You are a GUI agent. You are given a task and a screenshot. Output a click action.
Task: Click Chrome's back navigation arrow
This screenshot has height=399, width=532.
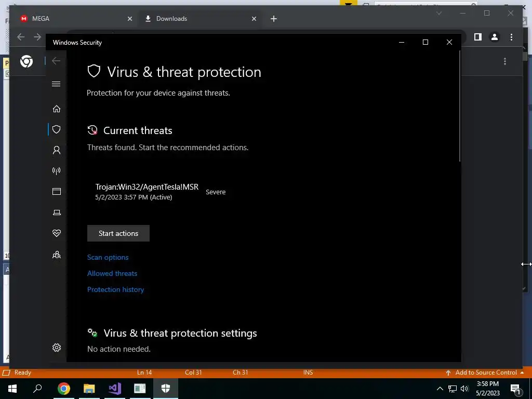coord(21,37)
